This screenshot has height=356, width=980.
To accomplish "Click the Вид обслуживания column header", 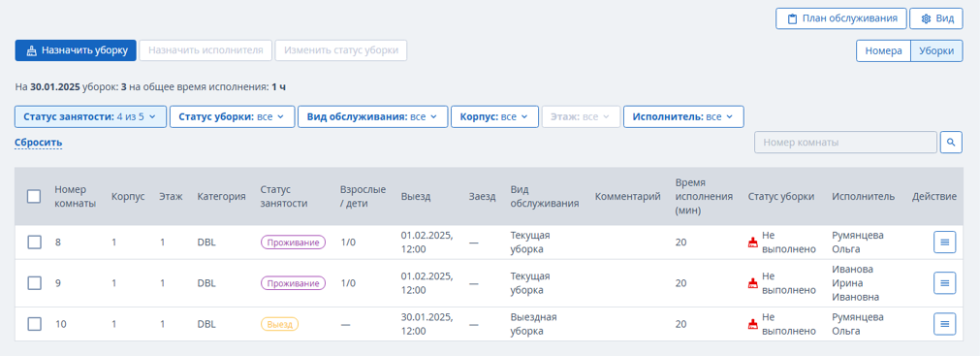I will 545,197.
